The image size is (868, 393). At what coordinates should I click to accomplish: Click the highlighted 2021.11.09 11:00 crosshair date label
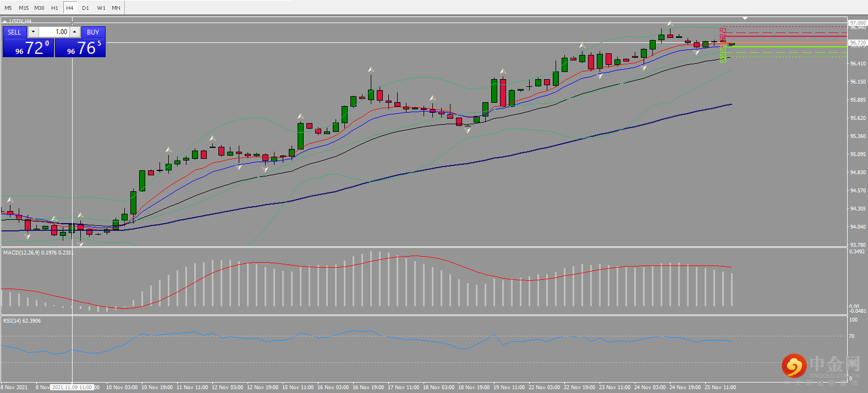coord(72,388)
